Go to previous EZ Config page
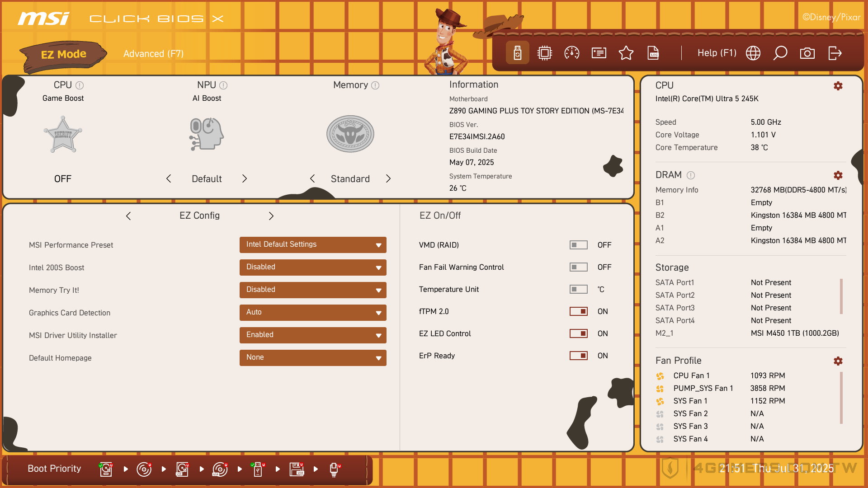Image resolution: width=868 pixels, height=488 pixels. tap(128, 216)
